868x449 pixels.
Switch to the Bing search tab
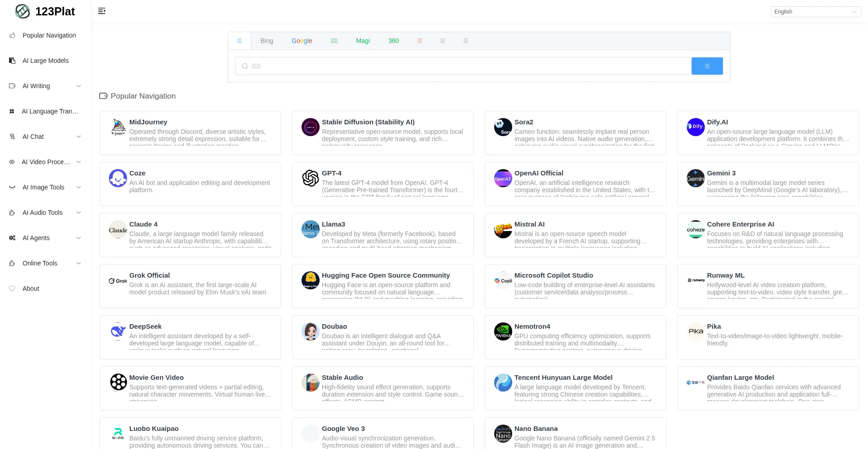click(267, 41)
